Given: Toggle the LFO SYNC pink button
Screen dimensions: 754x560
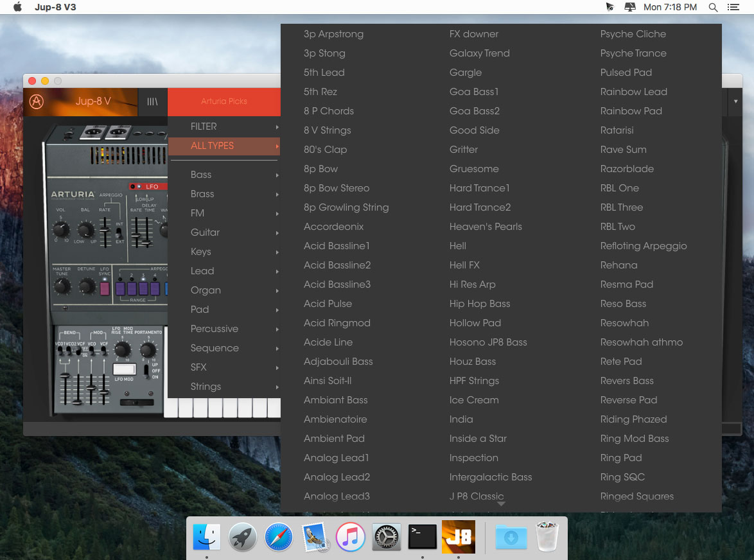Looking at the screenshot, I should click(104, 288).
